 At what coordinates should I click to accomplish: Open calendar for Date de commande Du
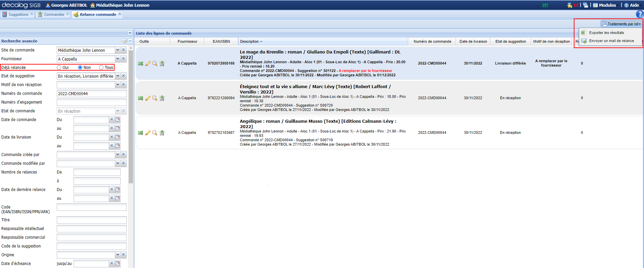(x=118, y=119)
